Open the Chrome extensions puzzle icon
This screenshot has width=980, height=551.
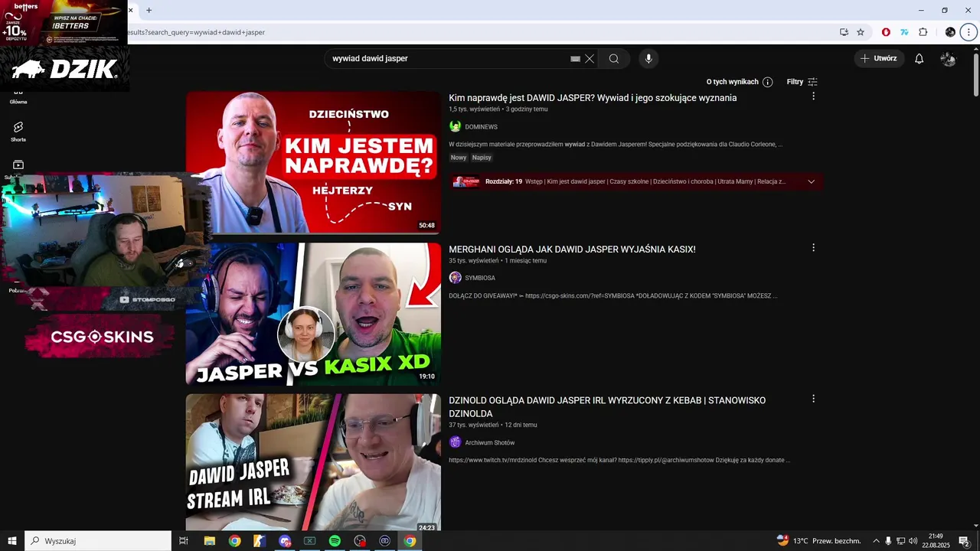(x=923, y=32)
